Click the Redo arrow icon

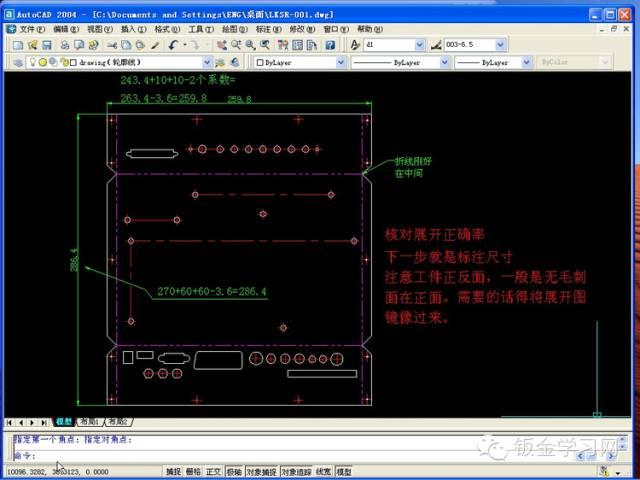pyautogui.click(x=194, y=45)
